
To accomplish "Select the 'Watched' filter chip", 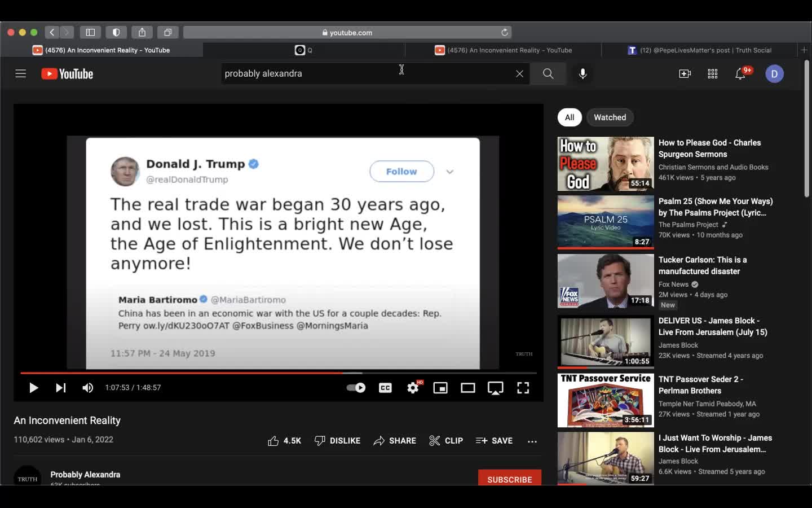I will pyautogui.click(x=610, y=117).
